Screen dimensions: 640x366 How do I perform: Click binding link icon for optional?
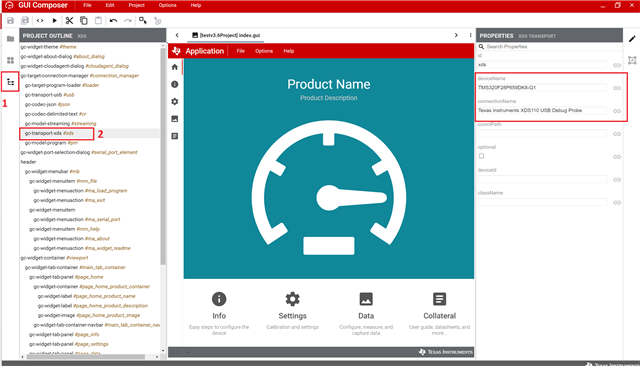pyautogui.click(x=617, y=157)
